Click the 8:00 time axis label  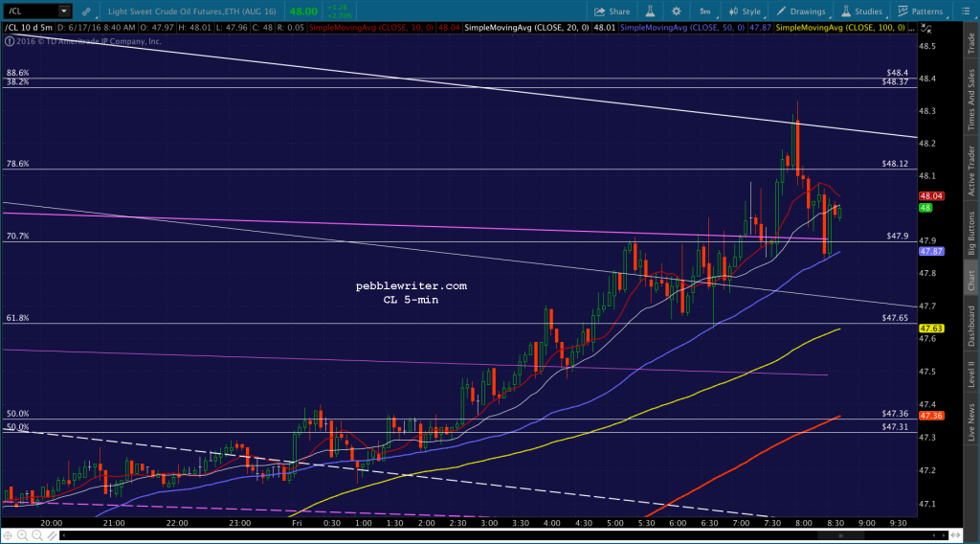coord(803,523)
